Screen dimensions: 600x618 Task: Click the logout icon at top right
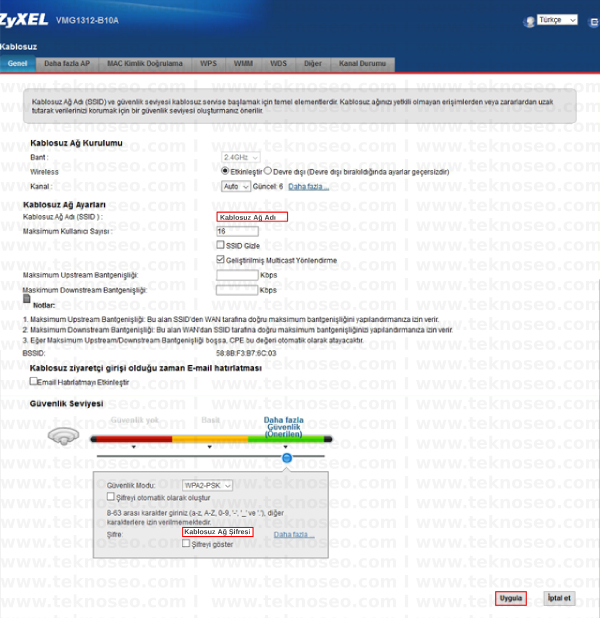[594, 22]
